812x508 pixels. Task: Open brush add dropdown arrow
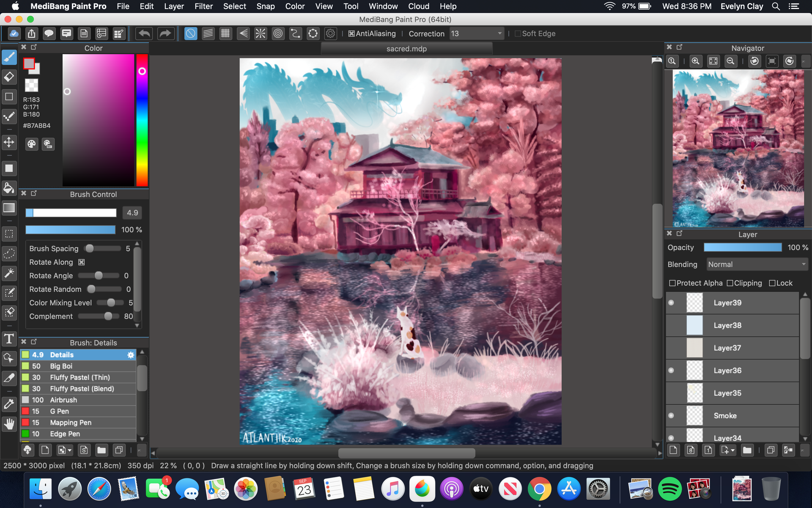(x=70, y=450)
